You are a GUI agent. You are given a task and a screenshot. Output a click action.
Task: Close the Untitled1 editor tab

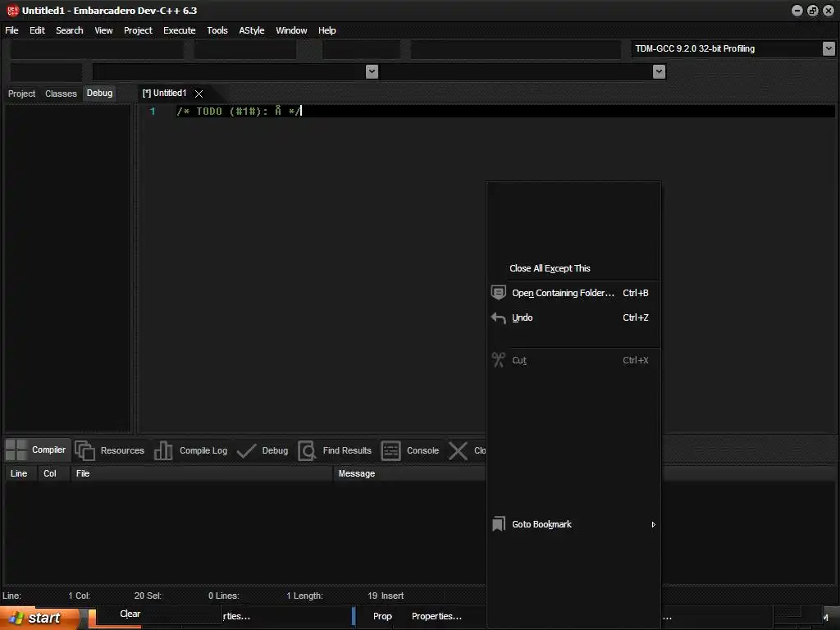coord(199,94)
